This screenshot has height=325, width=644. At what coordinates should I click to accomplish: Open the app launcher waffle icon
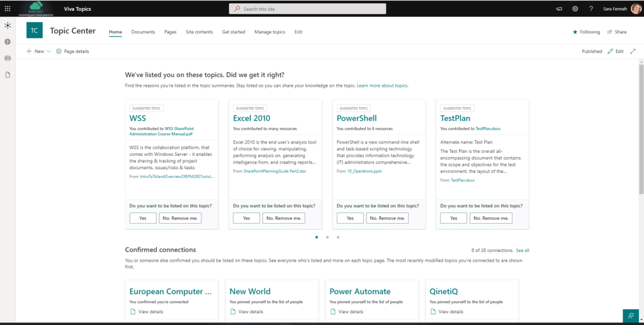8,9
